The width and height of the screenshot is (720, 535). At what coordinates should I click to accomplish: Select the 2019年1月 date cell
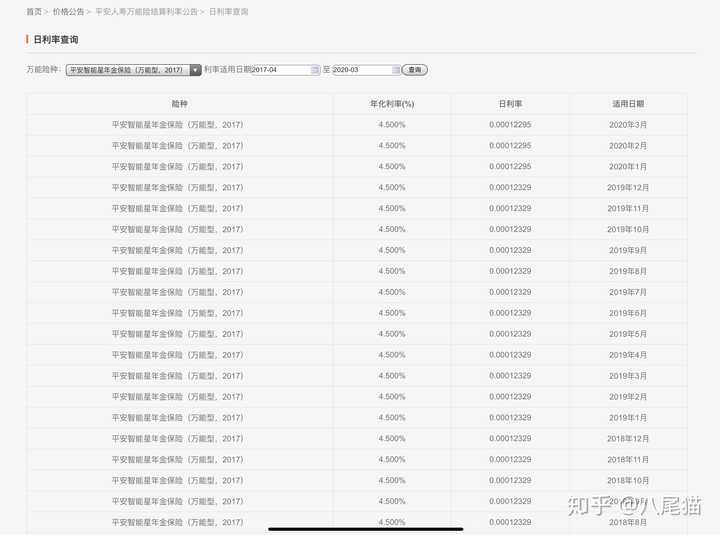click(x=628, y=418)
